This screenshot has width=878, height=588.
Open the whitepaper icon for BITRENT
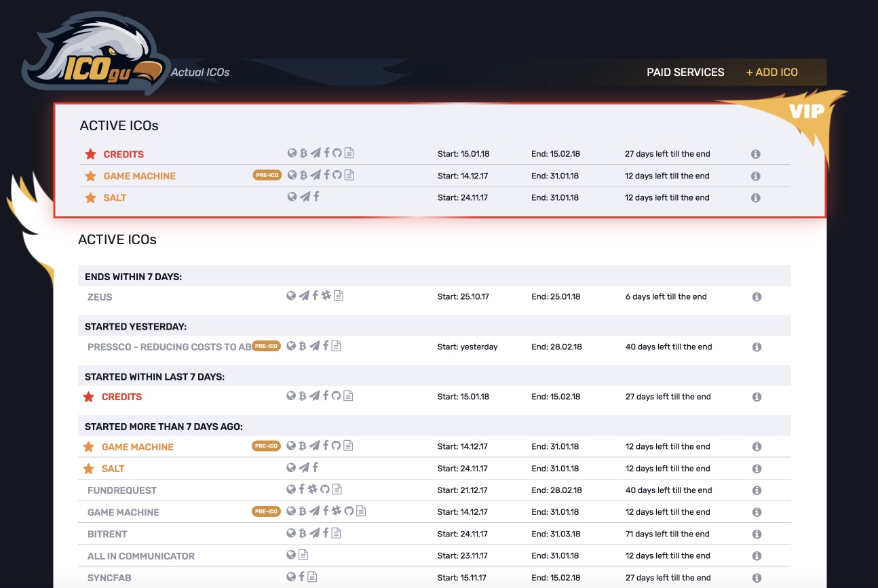tap(337, 533)
